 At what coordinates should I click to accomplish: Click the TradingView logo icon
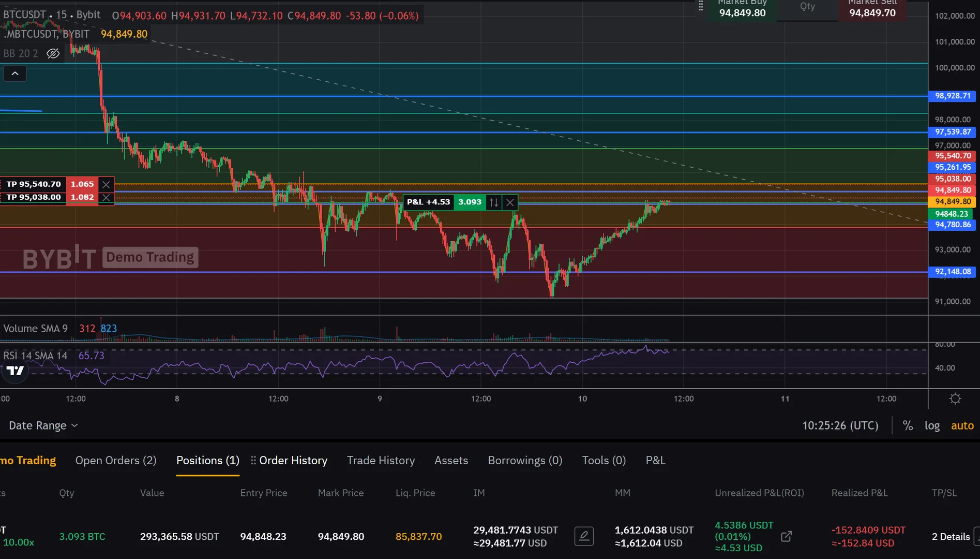pyautogui.click(x=15, y=371)
